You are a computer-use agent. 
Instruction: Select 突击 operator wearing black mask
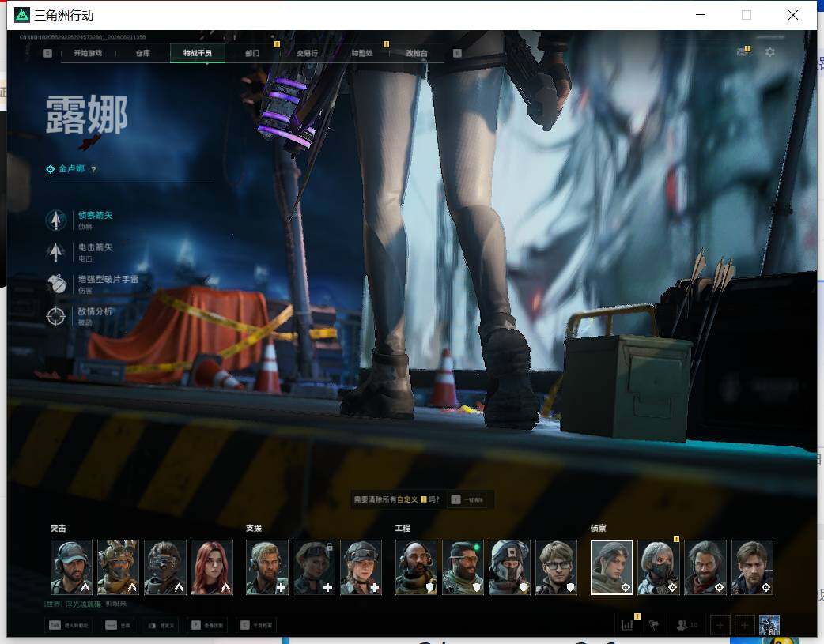165,567
